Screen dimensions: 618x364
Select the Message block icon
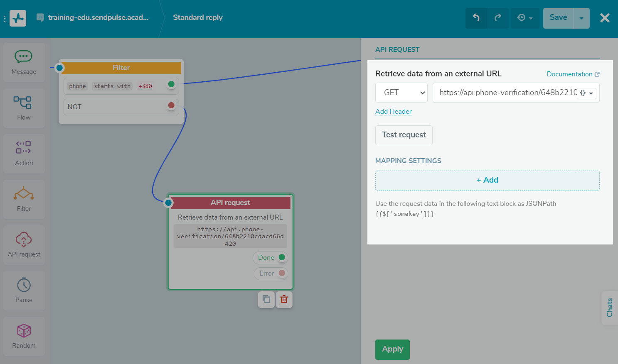[x=24, y=57]
